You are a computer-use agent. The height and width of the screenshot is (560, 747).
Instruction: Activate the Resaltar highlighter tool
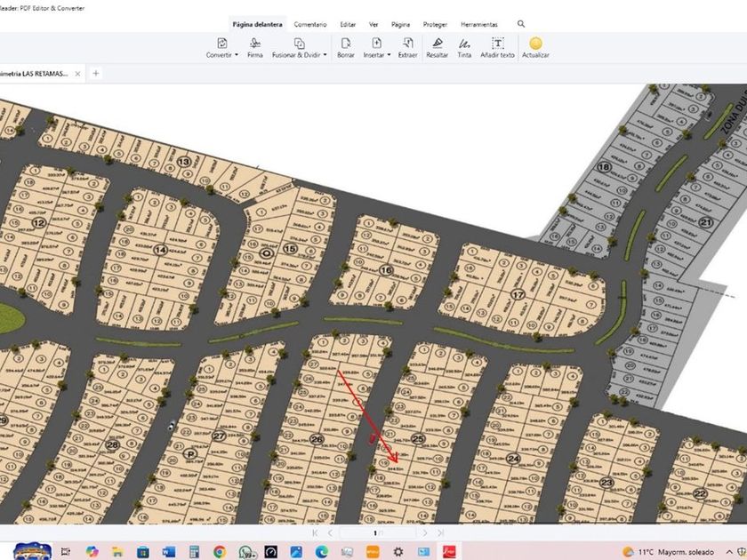tap(437, 43)
